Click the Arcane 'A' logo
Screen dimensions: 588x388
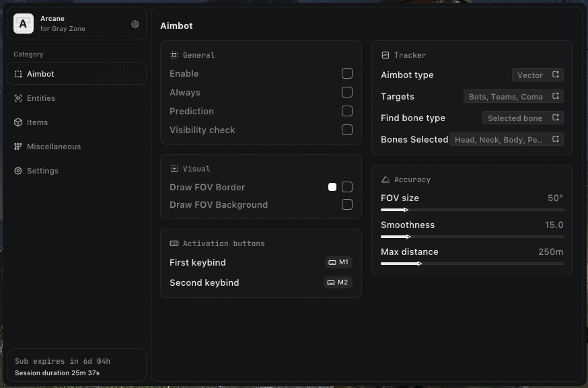(x=24, y=24)
